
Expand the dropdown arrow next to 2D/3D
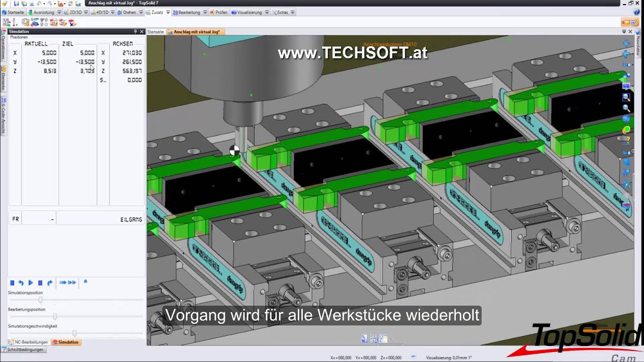pyautogui.click(x=86, y=12)
